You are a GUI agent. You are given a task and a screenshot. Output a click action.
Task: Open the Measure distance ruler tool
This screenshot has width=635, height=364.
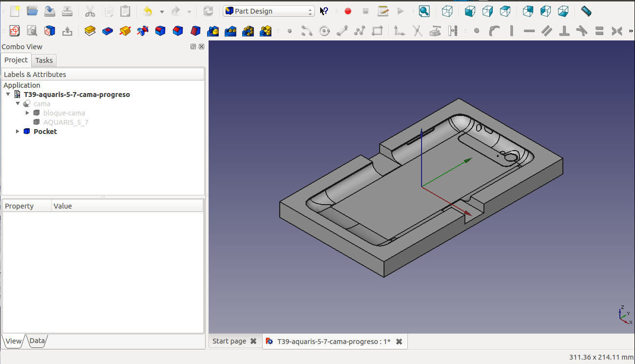[586, 11]
